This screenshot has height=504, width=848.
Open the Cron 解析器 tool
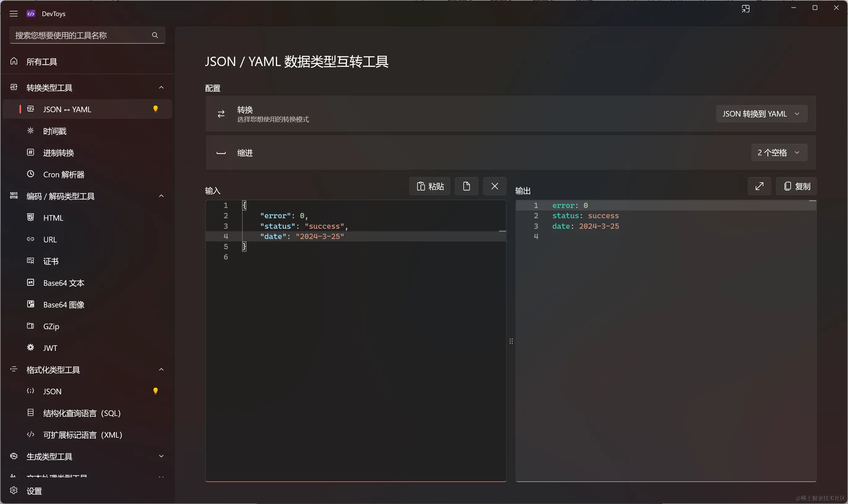point(87,174)
